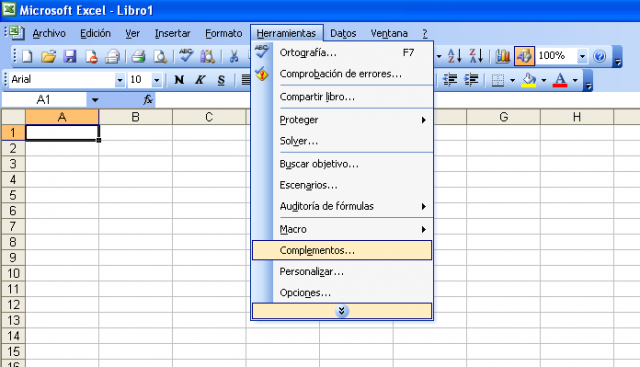
Task: Increase indent using the right-arrow indent icon
Action: click(471, 80)
